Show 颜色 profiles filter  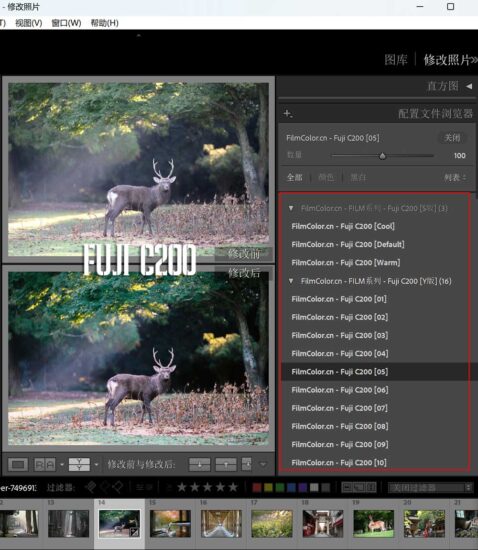326,177
